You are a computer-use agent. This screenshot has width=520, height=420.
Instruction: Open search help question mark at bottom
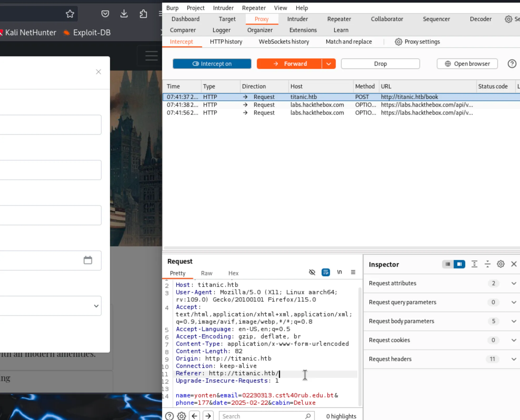click(x=169, y=416)
